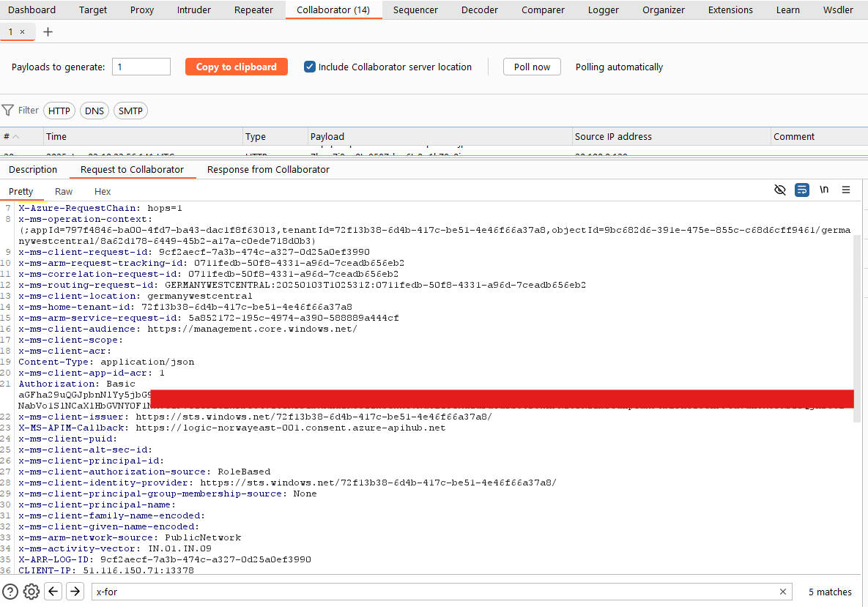Click the X-Azure-RequestChain header line
868x607 pixels.
coord(100,208)
